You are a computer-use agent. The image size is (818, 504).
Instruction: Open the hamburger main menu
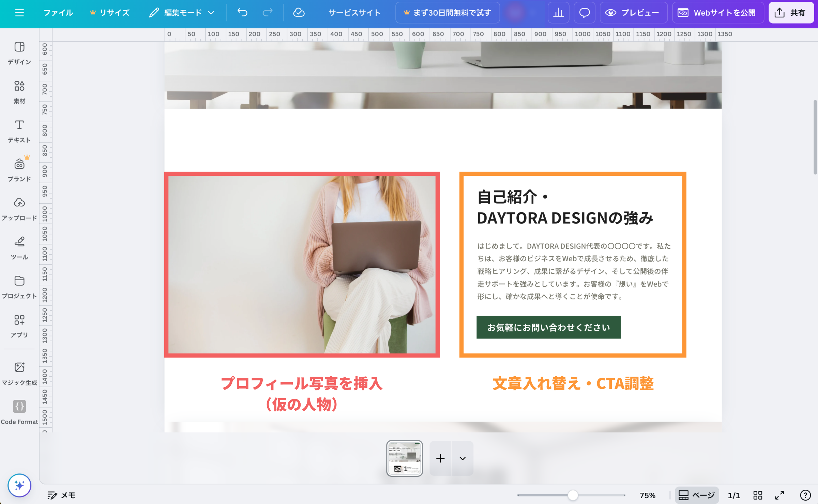(19, 13)
